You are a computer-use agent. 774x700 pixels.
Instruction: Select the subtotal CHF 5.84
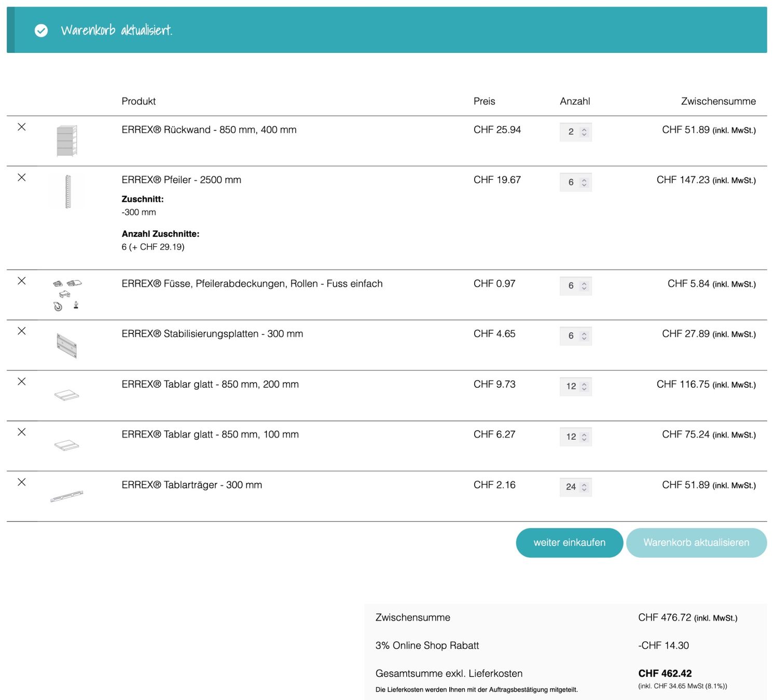point(688,284)
